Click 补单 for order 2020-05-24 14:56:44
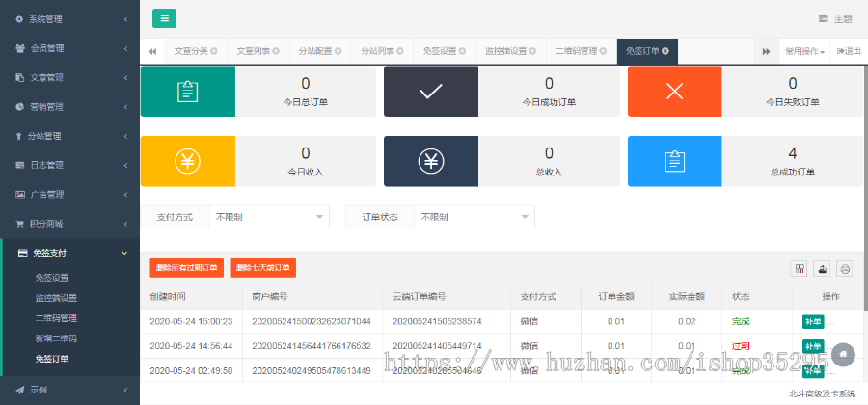The image size is (868, 405). click(x=813, y=346)
